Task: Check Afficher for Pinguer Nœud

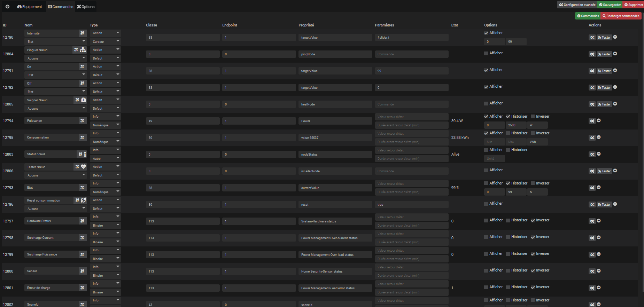Action: (x=486, y=53)
